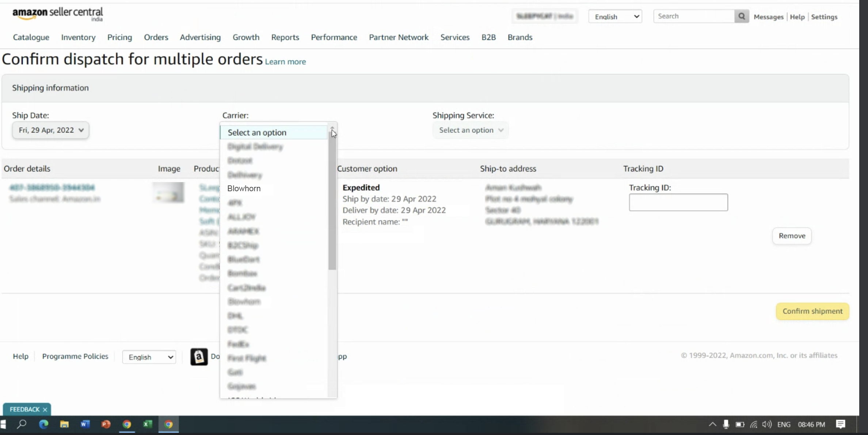
Task: Click the Tracking ID input field
Action: coord(678,202)
